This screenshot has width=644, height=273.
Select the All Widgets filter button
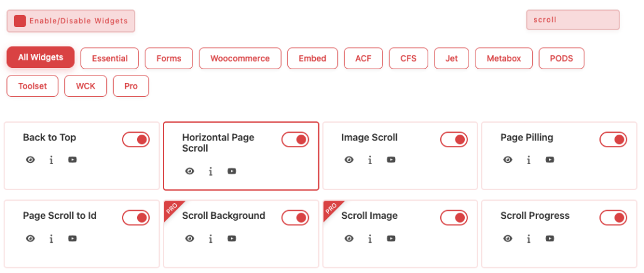(x=41, y=57)
